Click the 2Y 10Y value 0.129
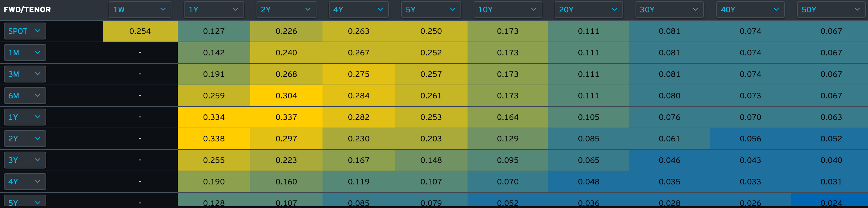 pyautogui.click(x=508, y=139)
